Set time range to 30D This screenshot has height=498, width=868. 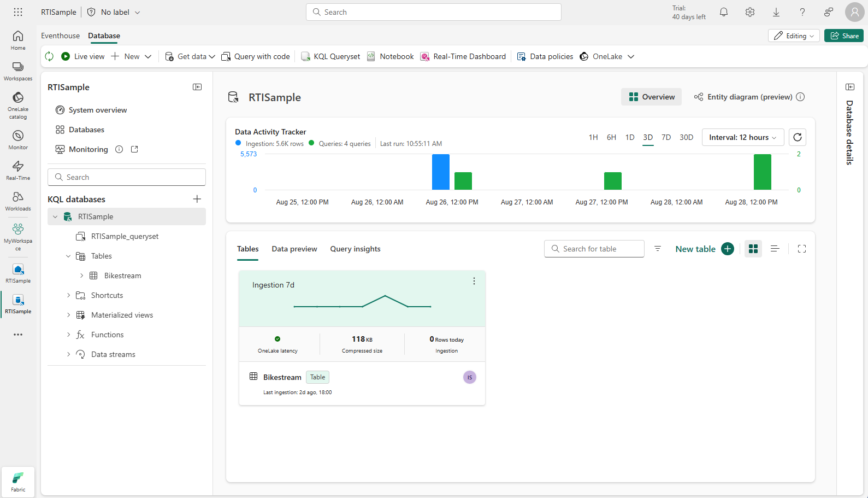pyautogui.click(x=686, y=137)
